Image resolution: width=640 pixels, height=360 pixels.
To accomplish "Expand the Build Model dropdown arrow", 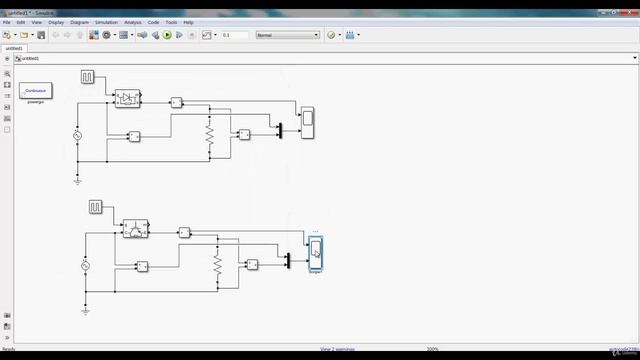I will pos(358,35).
